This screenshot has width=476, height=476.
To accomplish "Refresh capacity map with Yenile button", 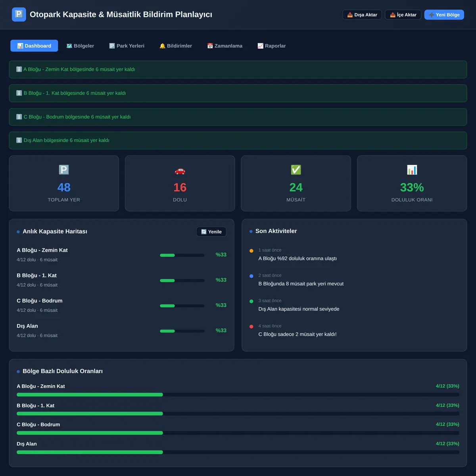I will click(x=211, y=232).
